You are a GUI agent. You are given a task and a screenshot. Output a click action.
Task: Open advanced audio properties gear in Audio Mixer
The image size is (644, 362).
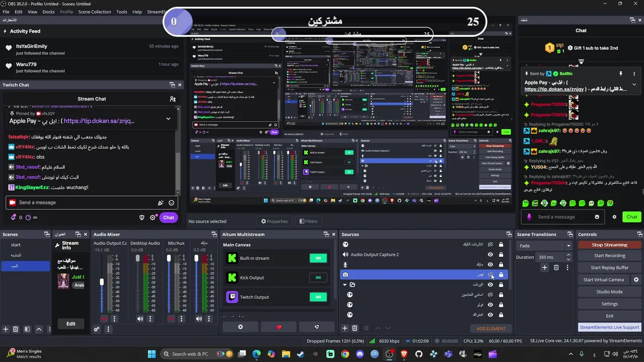click(x=97, y=329)
